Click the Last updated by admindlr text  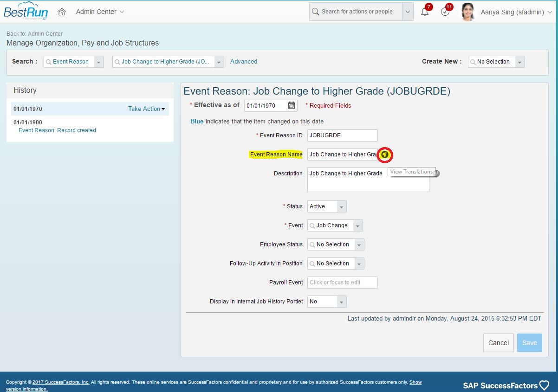[444, 319]
